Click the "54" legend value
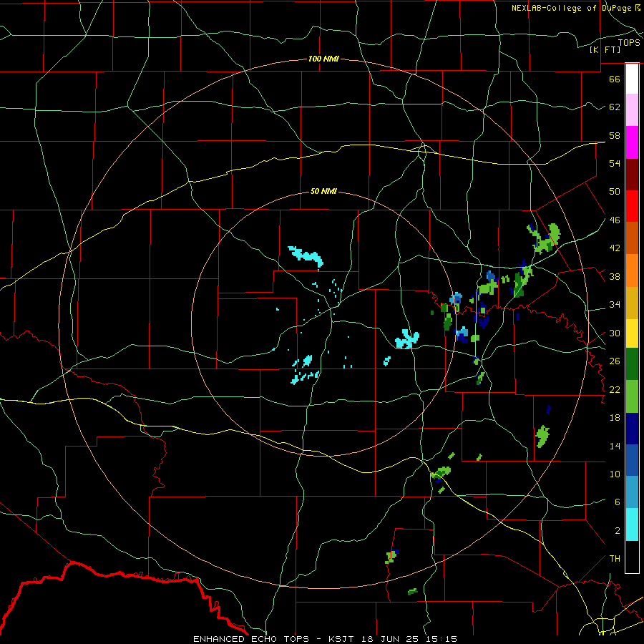 tap(615, 163)
